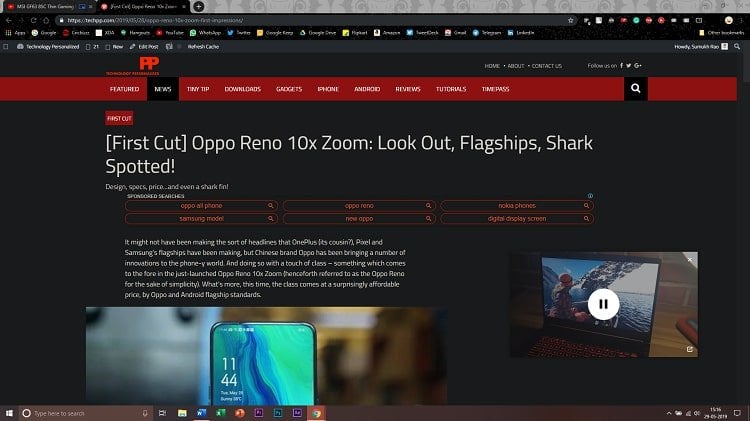750x421 pixels.
Task: Open the YouTube bookmark
Action: tap(170, 33)
